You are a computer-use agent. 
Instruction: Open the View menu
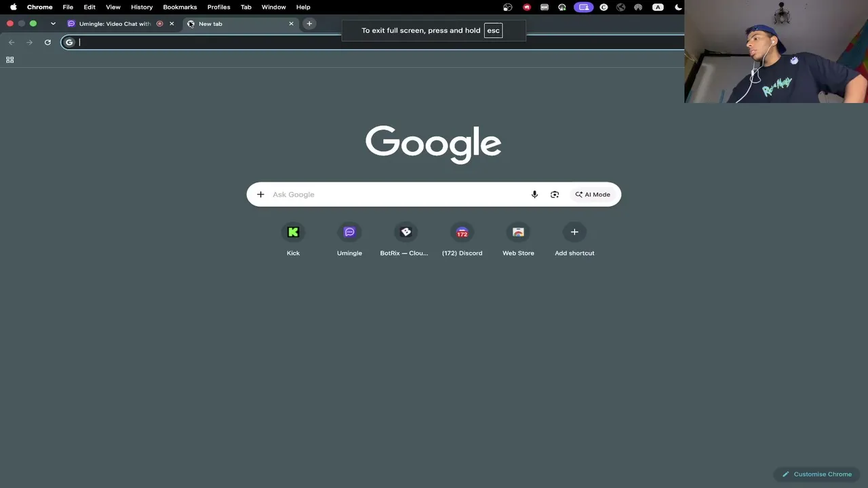pyautogui.click(x=113, y=7)
